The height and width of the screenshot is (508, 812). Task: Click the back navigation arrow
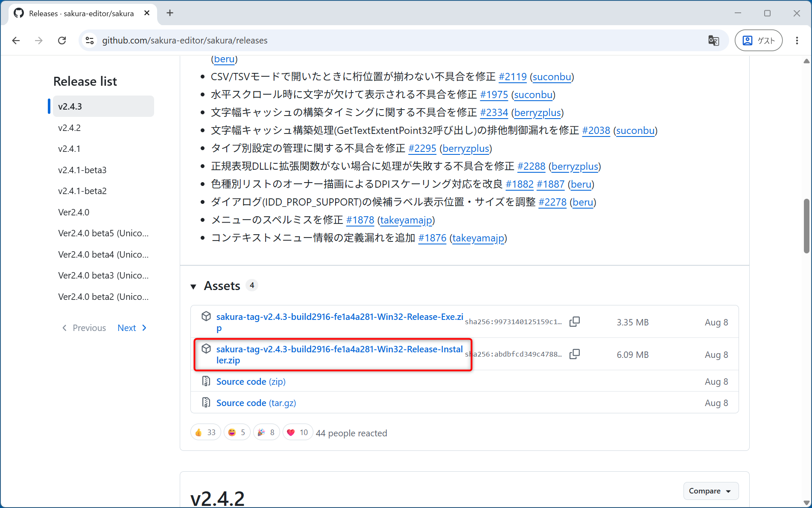point(16,41)
